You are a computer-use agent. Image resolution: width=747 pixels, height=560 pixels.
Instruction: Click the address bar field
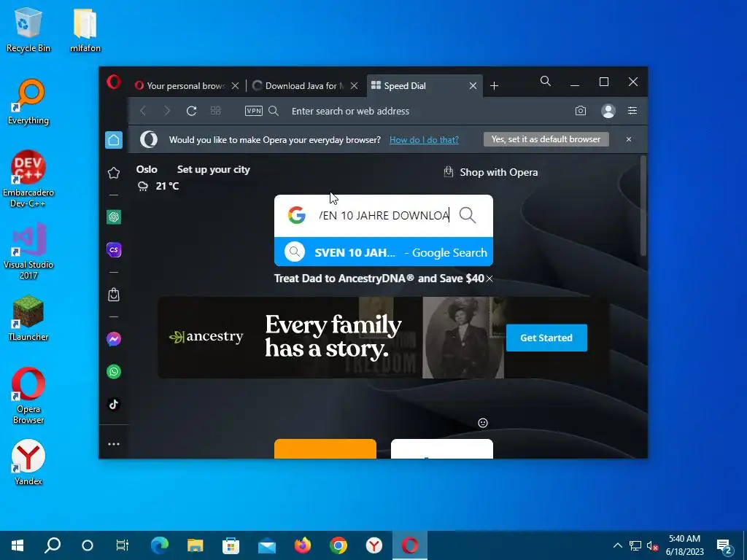(x=424, y=111)
